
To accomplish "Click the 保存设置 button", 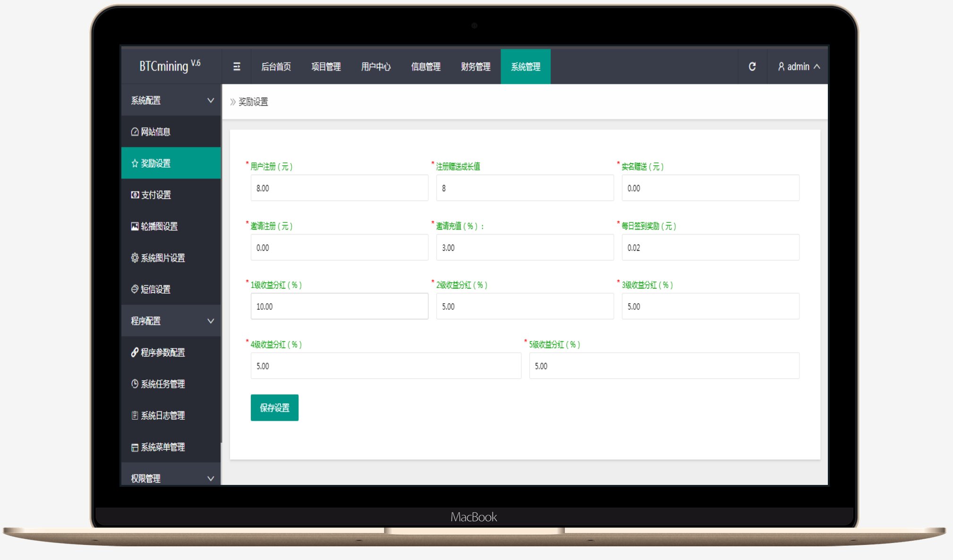I will tap(274, 407).
